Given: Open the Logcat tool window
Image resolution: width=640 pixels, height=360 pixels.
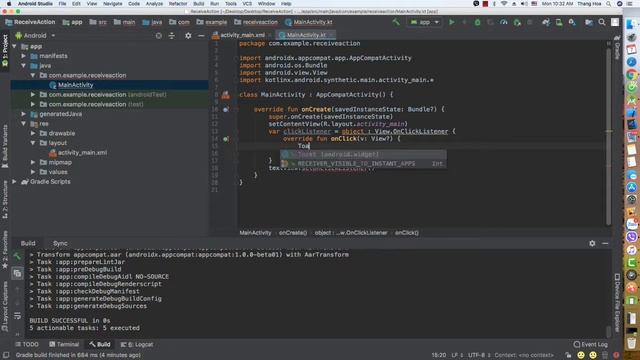Looking at the screenshot, I should tap(137, 344).
